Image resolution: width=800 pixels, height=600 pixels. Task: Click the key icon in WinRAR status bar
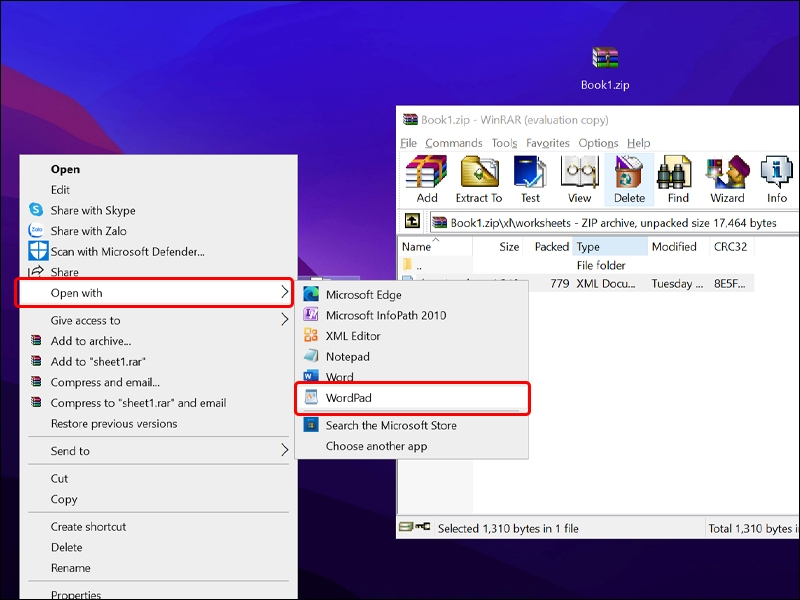[422, 527]
